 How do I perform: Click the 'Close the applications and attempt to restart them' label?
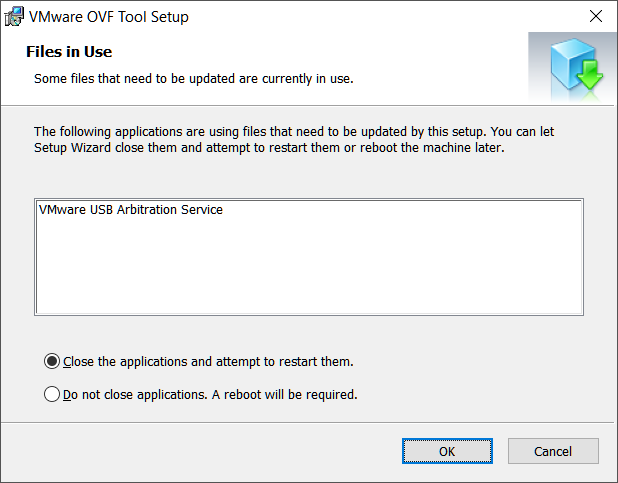click(x=208, y=361)
